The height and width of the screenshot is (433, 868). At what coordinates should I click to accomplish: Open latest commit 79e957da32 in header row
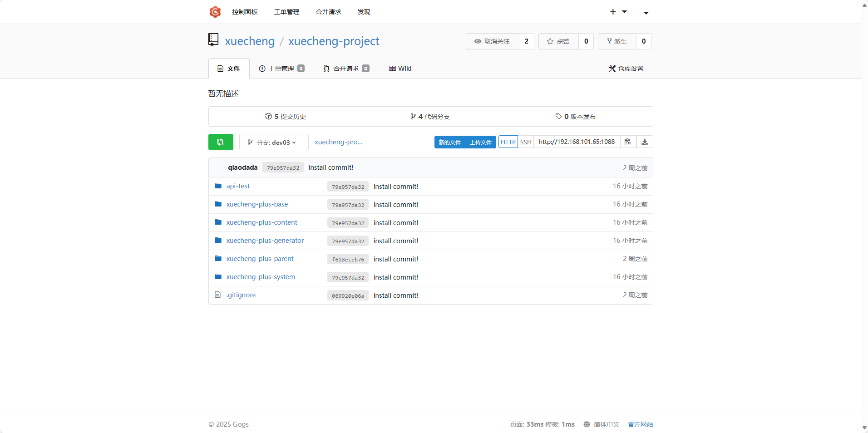coord(283,167)
